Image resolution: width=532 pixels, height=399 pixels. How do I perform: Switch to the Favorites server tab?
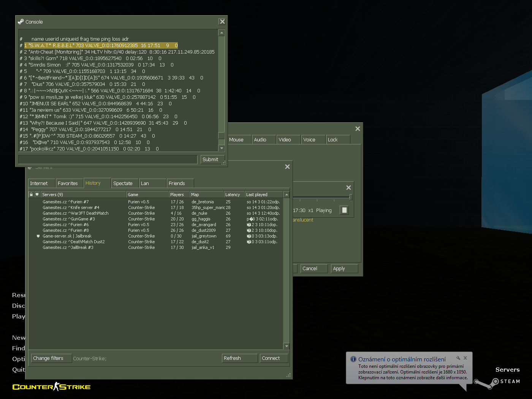click(x=68, y=183)
